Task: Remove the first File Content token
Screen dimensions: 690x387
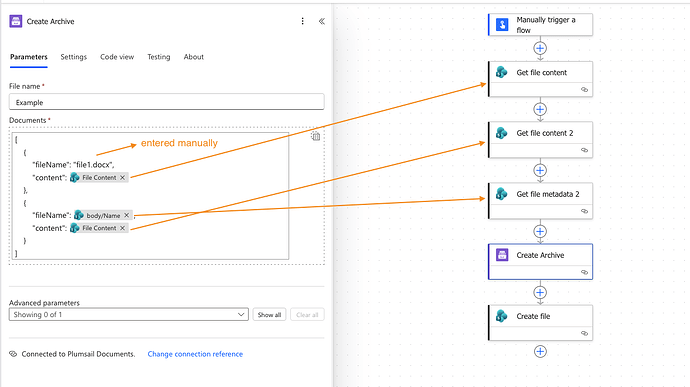Action: [x=122, y=177]
